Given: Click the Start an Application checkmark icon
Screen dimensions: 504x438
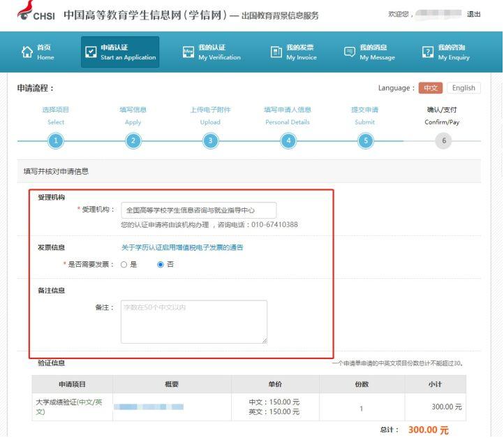Looking at the screenshot, I should (91, 52).
